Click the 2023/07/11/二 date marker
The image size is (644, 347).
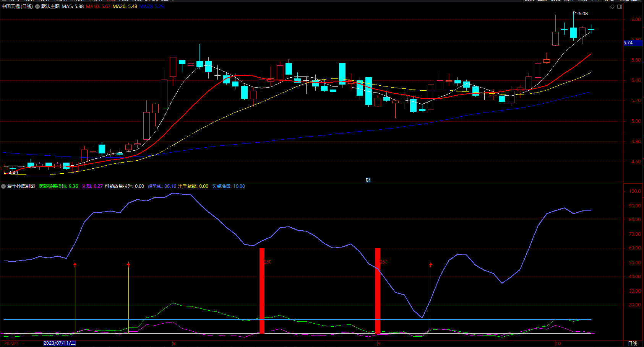pos(59,343)
